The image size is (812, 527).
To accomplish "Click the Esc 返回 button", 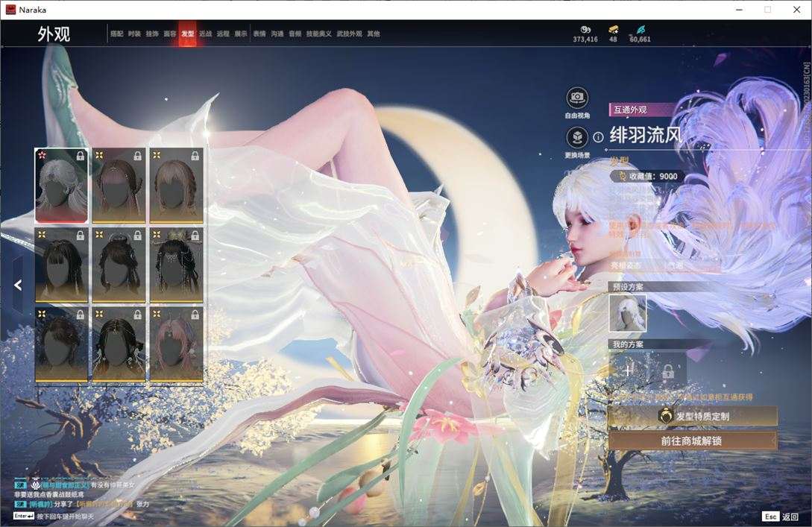I will [x=780, y=517].
